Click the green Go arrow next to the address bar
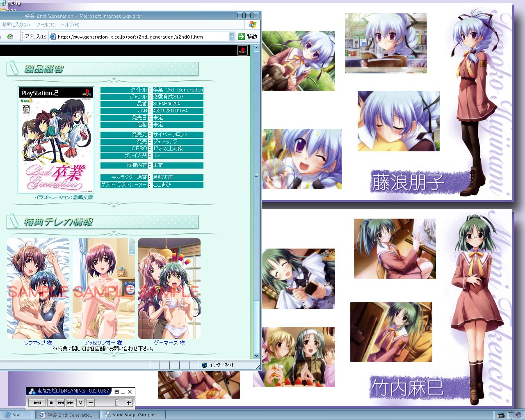 [242, 37]
